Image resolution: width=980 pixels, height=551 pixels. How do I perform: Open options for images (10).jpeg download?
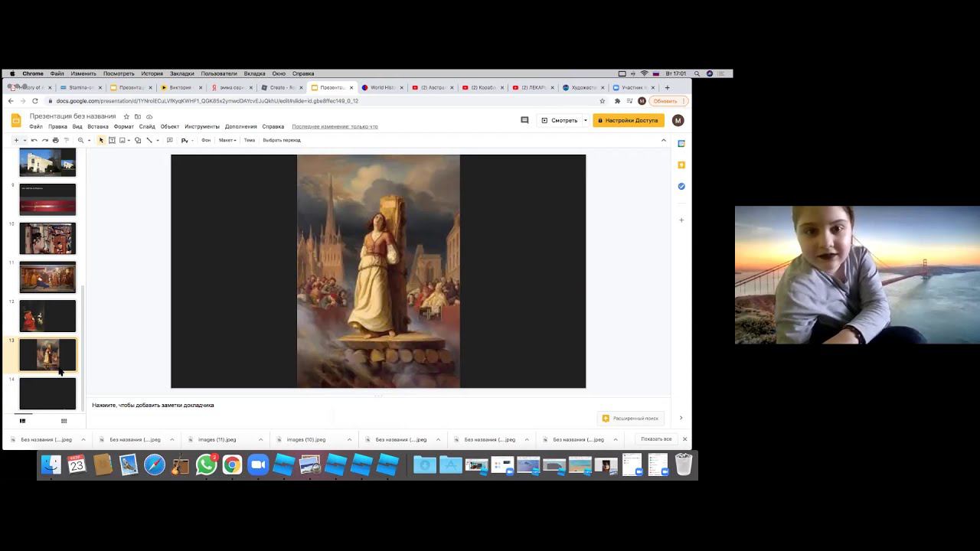(x=349, y=439)
